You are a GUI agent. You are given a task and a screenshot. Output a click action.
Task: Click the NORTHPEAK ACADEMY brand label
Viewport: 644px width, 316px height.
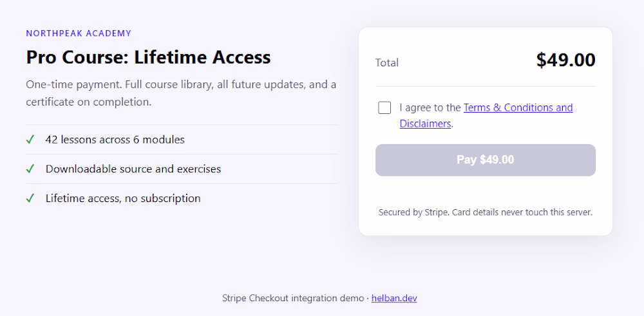(x=79, y=33)
